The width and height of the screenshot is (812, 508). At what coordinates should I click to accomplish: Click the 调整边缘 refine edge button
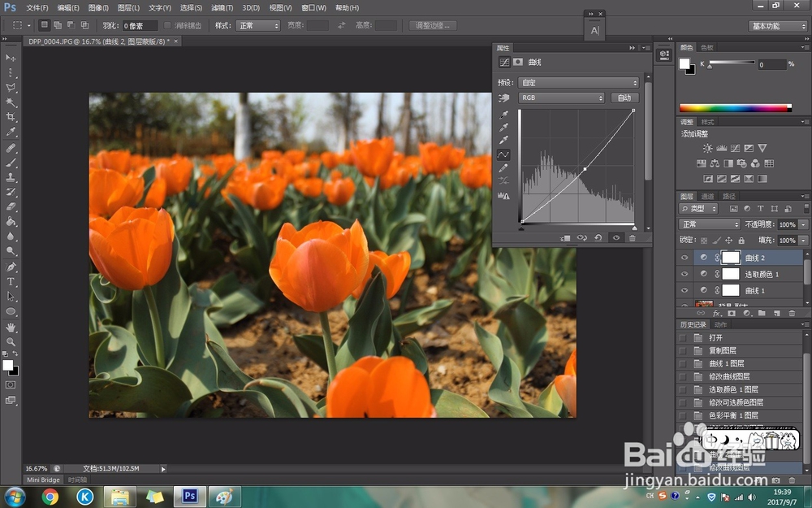[433, 25]
